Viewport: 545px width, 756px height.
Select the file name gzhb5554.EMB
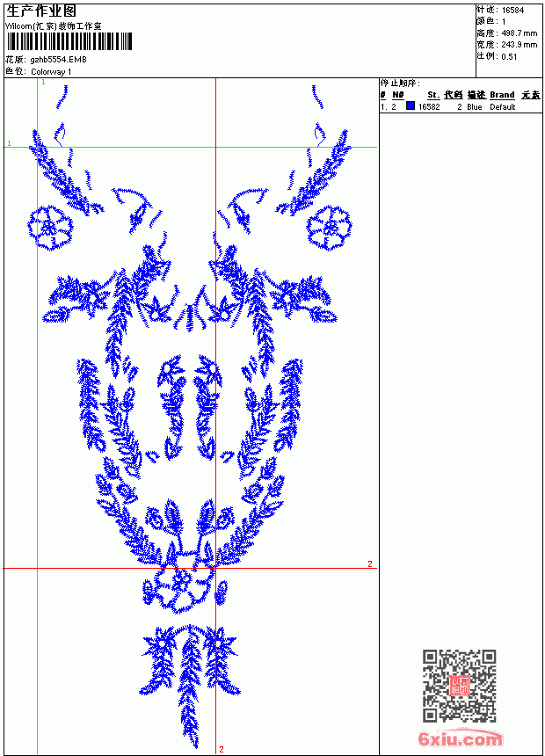click(58, 60)
